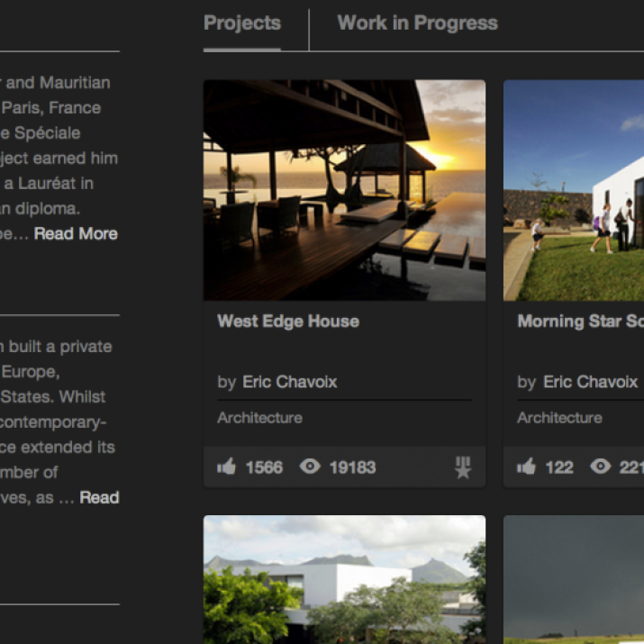This screenshot has height=644, width=644.
Task: Select Architecture category under West Edge House
Action: tap(259, 418)
